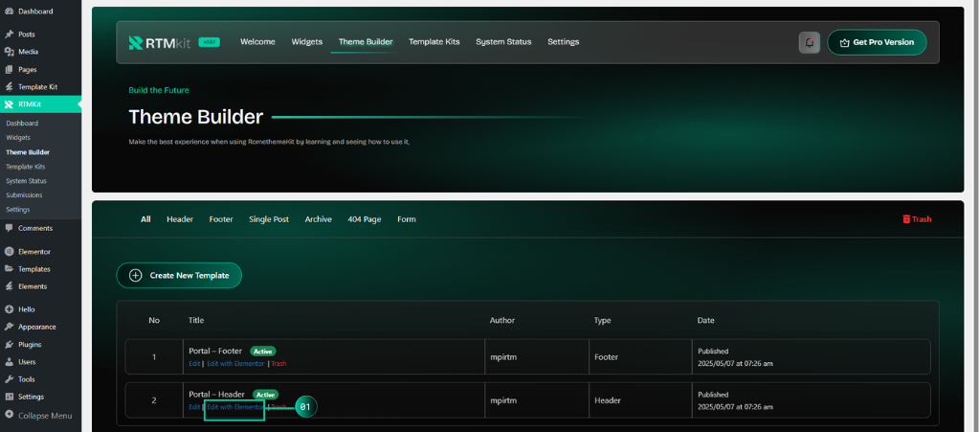Click the WordPress Settings icon in the sidebar
This screenshot has height=432, width=980.
pyautogui.click(x=10, y=397)
